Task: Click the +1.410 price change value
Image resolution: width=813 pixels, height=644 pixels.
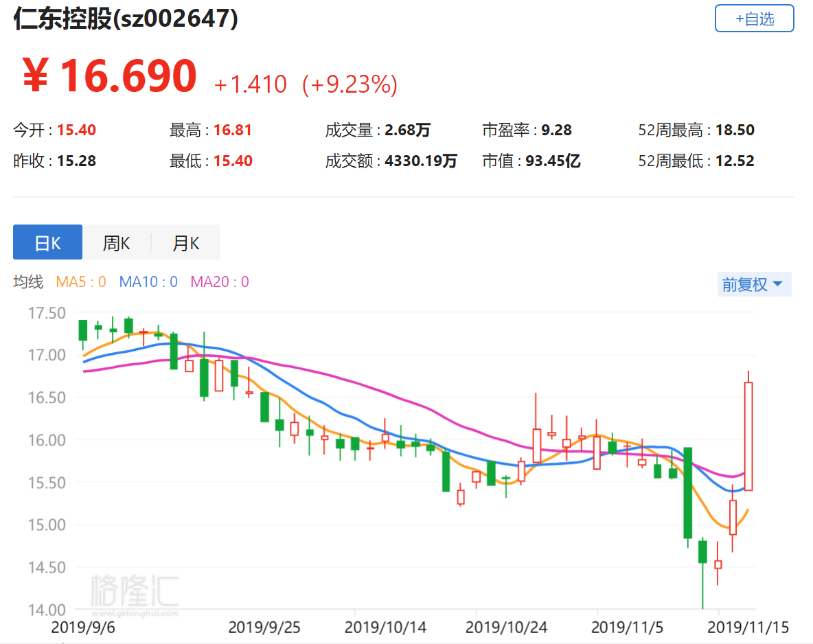Action: [251, 84]
